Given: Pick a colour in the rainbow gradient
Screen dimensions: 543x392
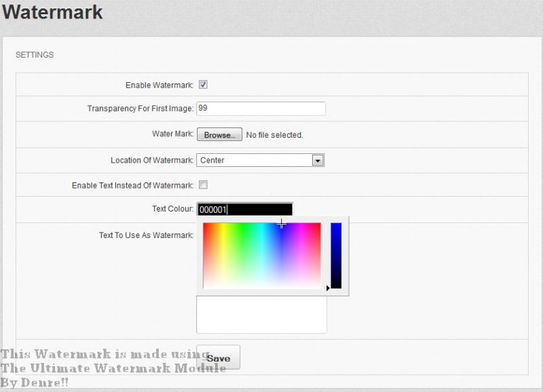Looking at the screenshot, I should pos(262,256).
